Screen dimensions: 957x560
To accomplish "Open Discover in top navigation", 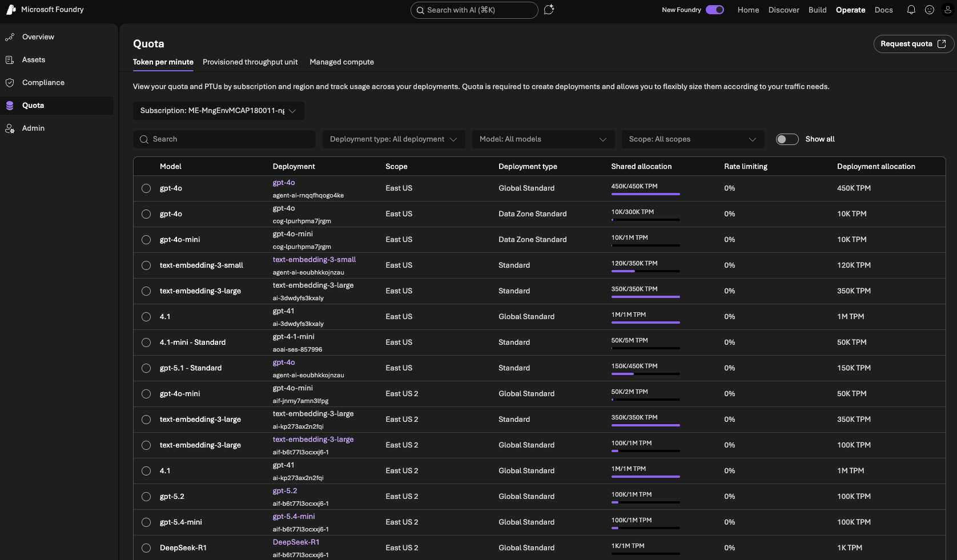I will pyautogui.click(x=783, y=10).
